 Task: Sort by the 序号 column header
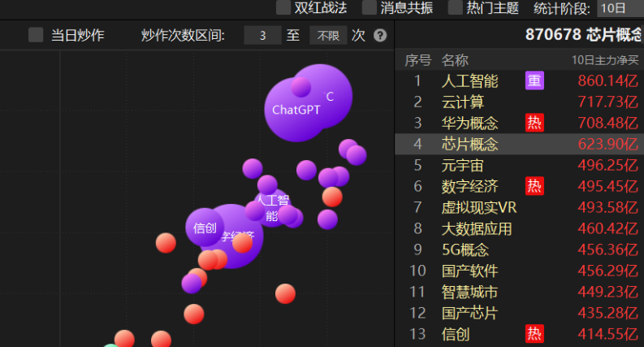click(417, 60)
